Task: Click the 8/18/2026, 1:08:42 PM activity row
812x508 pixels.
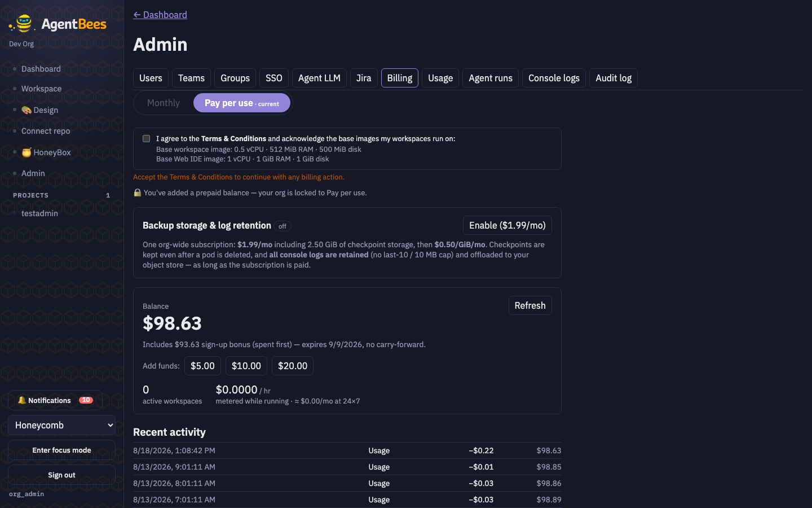Action: tap(347, 450)
